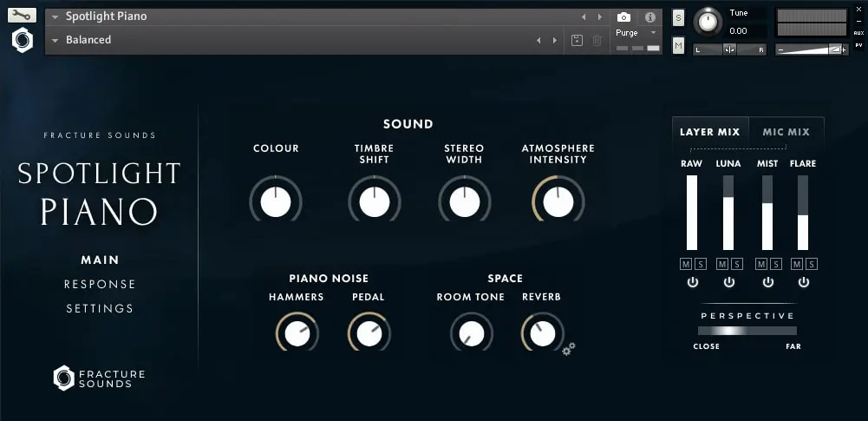The height and width of the screenshot is (421, 868).
Task: Click the RAW layer level fader
Action: 692,213
